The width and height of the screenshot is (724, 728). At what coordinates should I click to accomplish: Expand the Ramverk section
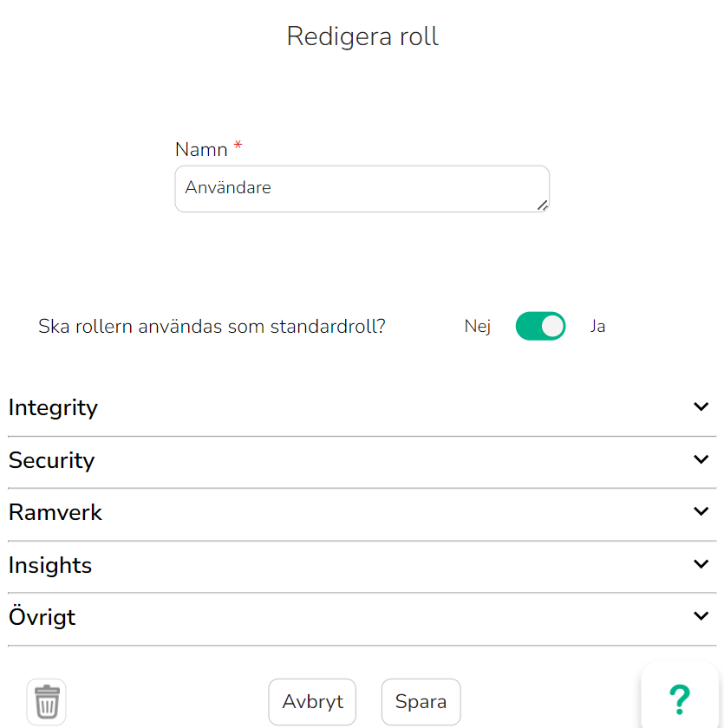(362, 512)
